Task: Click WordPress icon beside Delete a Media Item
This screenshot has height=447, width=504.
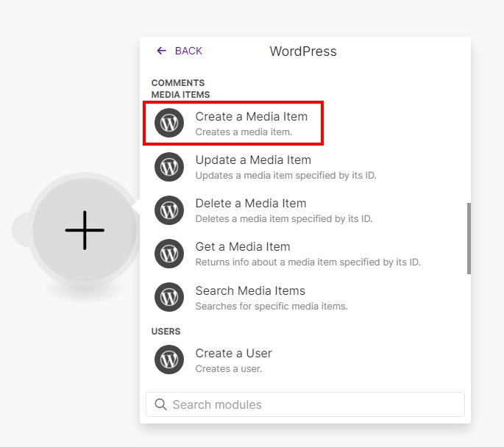Action: tap(169, 210)
